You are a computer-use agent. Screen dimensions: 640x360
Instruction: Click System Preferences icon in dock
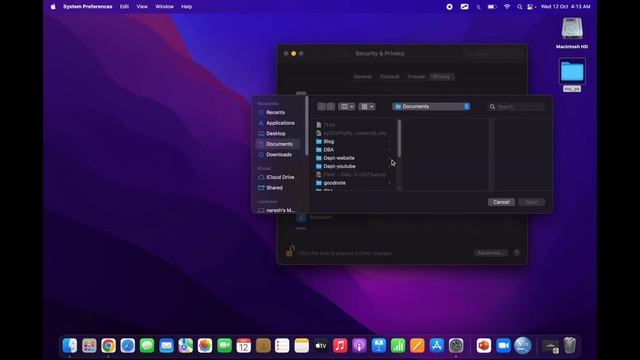pos(456,346)
